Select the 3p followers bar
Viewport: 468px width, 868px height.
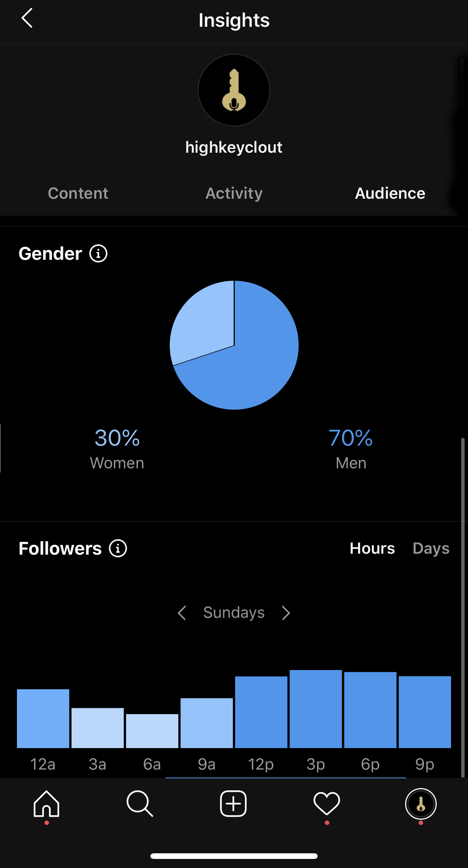(x=316, y=709)
